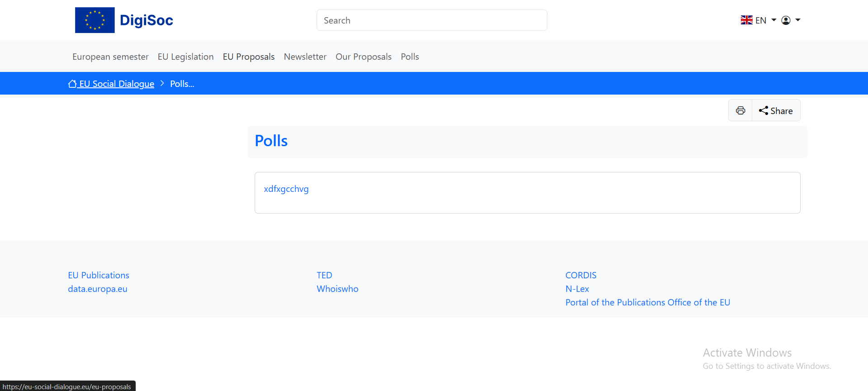Viewport: 868px width, 391px height.
Task: Click the home icon in breadcrumb
Action: 72,84
